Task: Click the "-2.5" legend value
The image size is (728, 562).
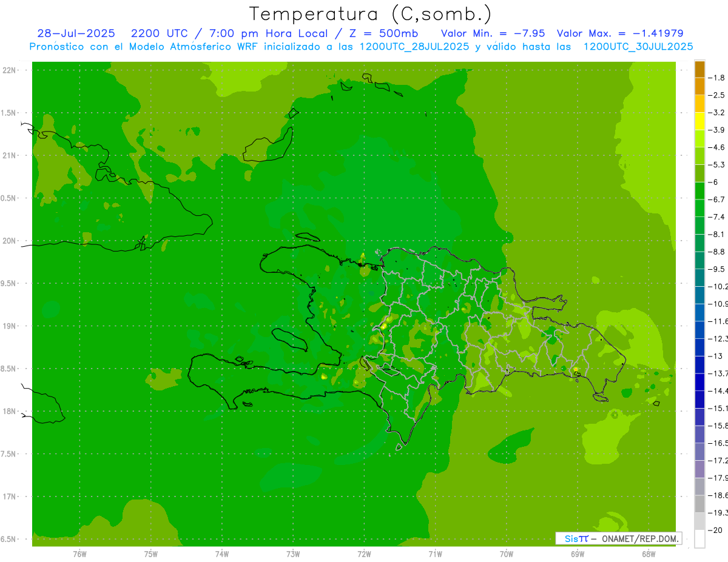Action: pos(716,95)
